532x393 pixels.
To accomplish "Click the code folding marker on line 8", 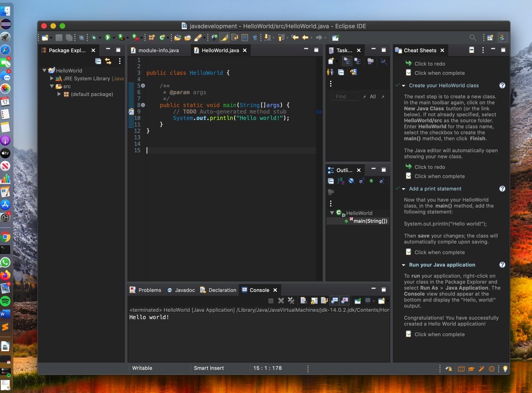I will click(x=143, y=105).
